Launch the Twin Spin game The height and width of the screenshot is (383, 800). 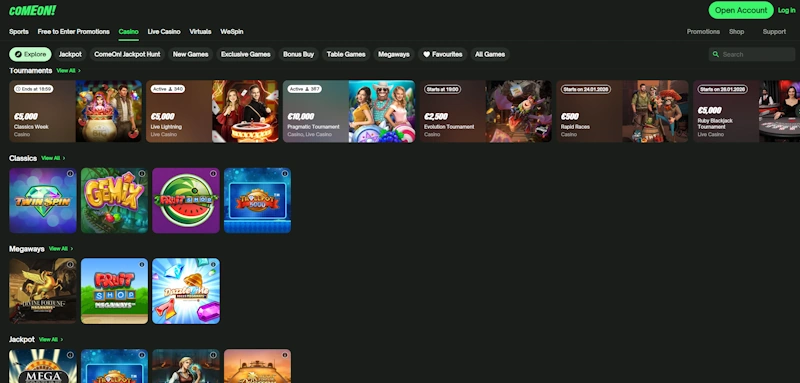point(43,200)
